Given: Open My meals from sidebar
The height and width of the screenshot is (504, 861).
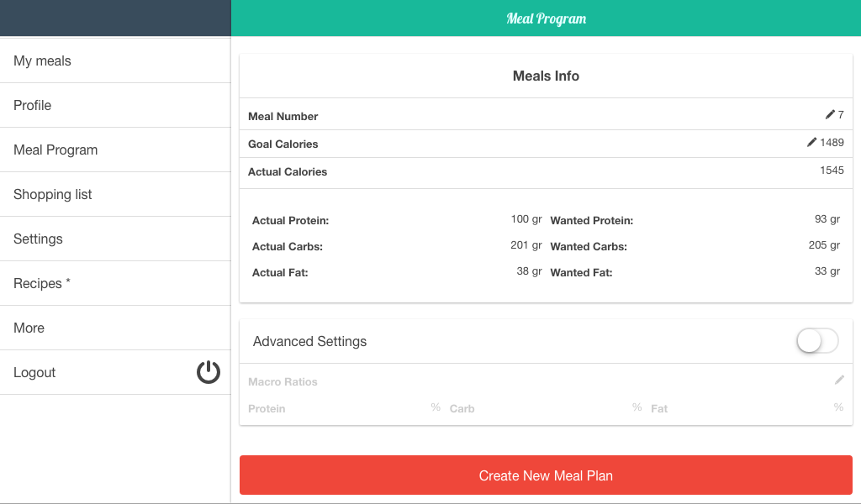Looking at the screenshot, I should [115, 60].
